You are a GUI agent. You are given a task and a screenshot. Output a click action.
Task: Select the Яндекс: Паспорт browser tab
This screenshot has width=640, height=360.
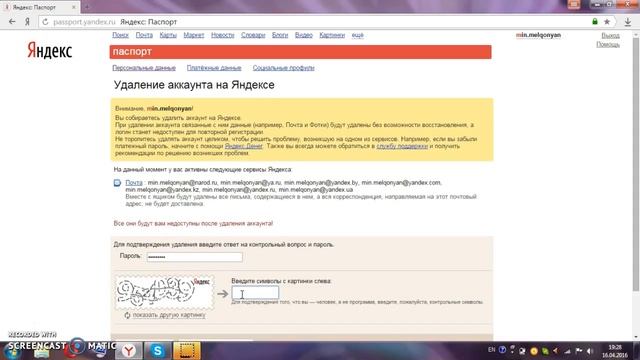pos(39,7)
